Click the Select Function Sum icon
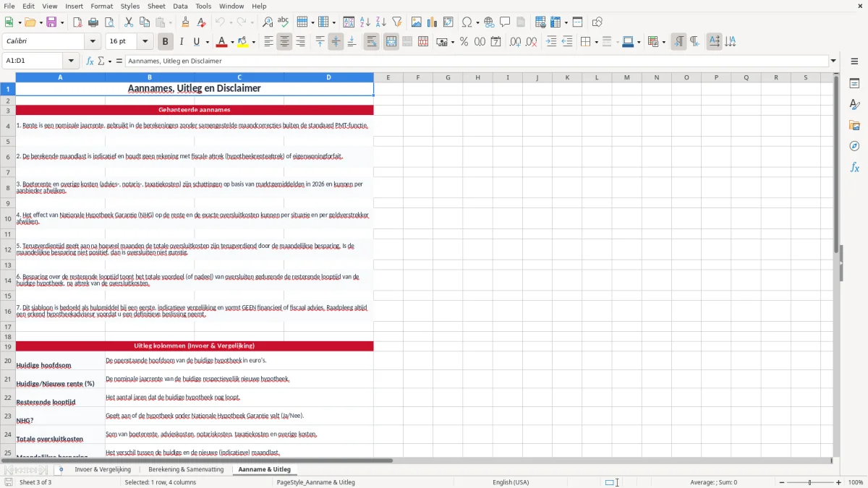This screenshot has height=488, width=868. click(x=101, y=61)
